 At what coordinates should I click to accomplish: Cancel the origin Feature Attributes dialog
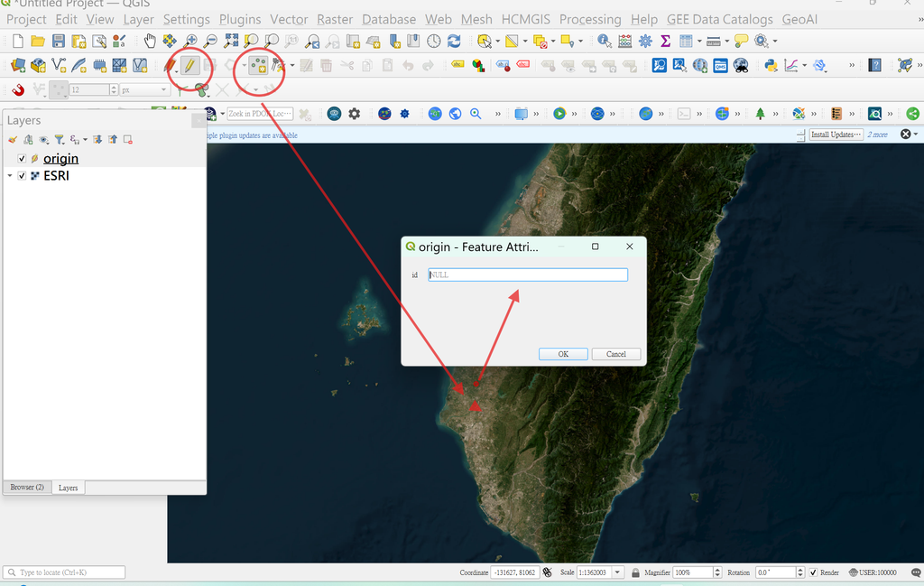coord(615,354)
